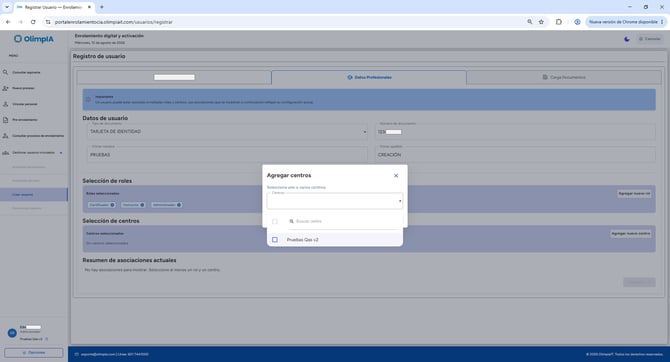Remove the Certificador role chip
This screenshot has width=670, height=362.
(112, 205)
